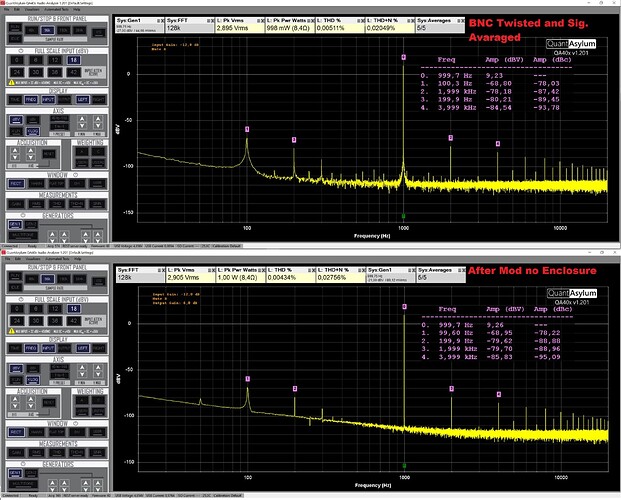Close the L: Pk Vrms tile in BNC Twisted window
The width and height of the screenshot is (621, 500).
[x=262, y=21]
